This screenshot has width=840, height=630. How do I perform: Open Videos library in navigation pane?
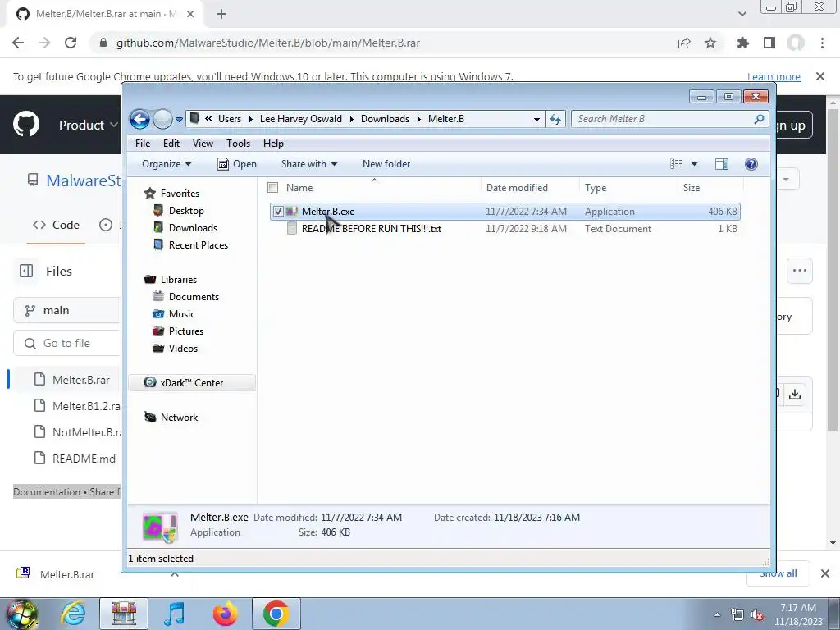(183, 348)
